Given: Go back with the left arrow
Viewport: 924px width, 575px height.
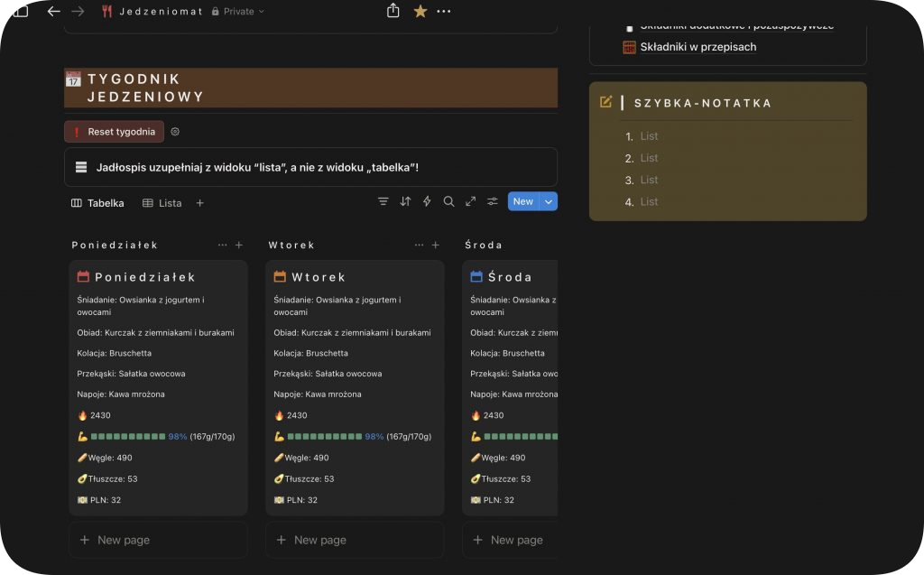Looking at the screenshot, I should point(53,11).
